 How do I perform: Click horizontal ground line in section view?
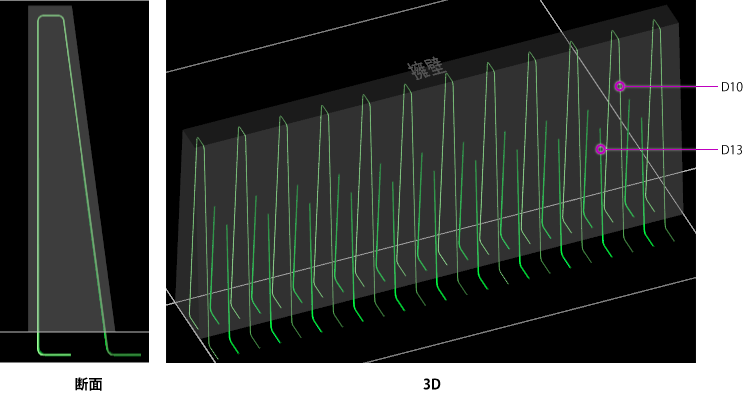[74, 332]
